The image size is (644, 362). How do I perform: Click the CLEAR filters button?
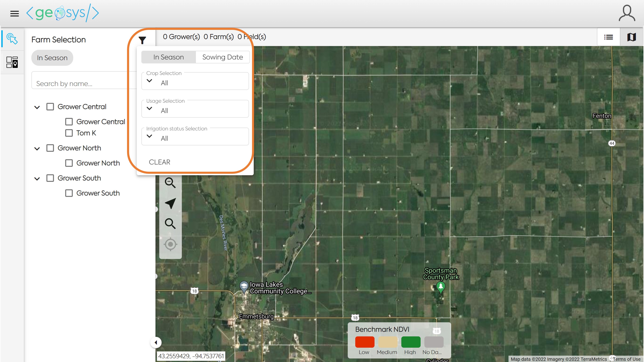pos(160,162)
